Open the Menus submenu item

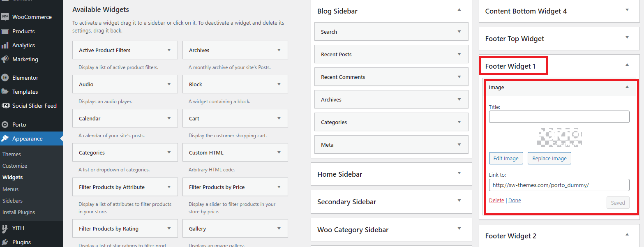(10, 189)
